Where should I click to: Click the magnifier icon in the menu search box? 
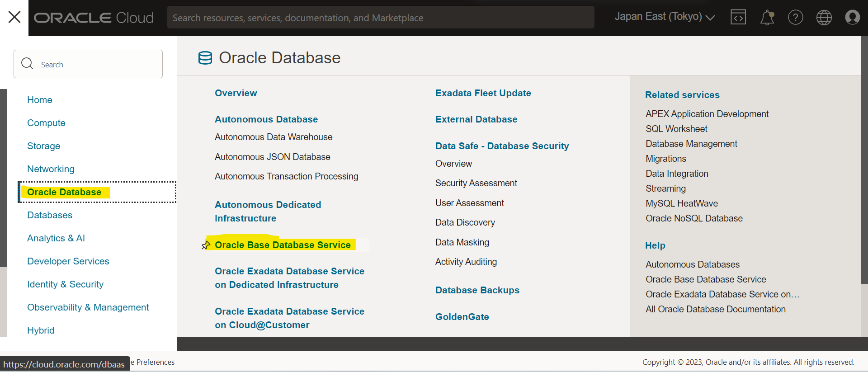[27, 64]
